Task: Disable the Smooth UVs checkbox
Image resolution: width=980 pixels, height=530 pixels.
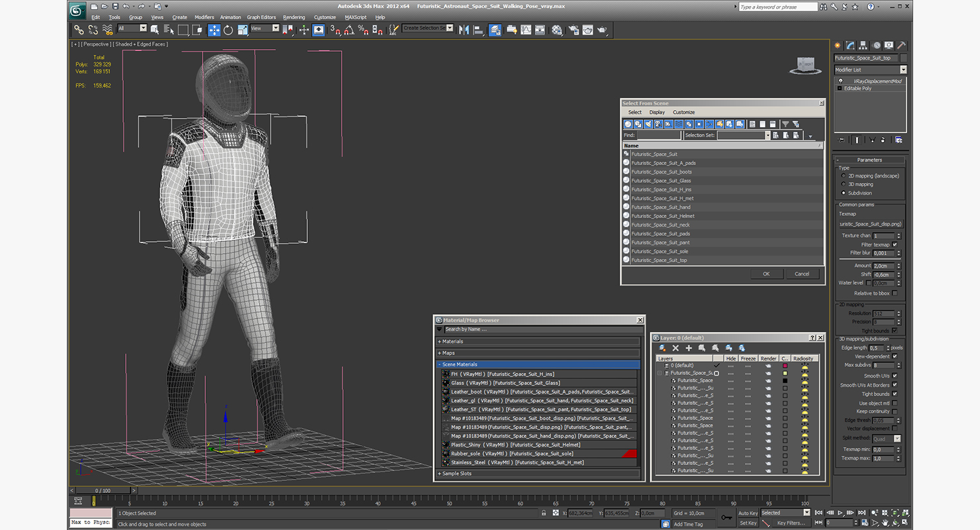Action: 895,376
